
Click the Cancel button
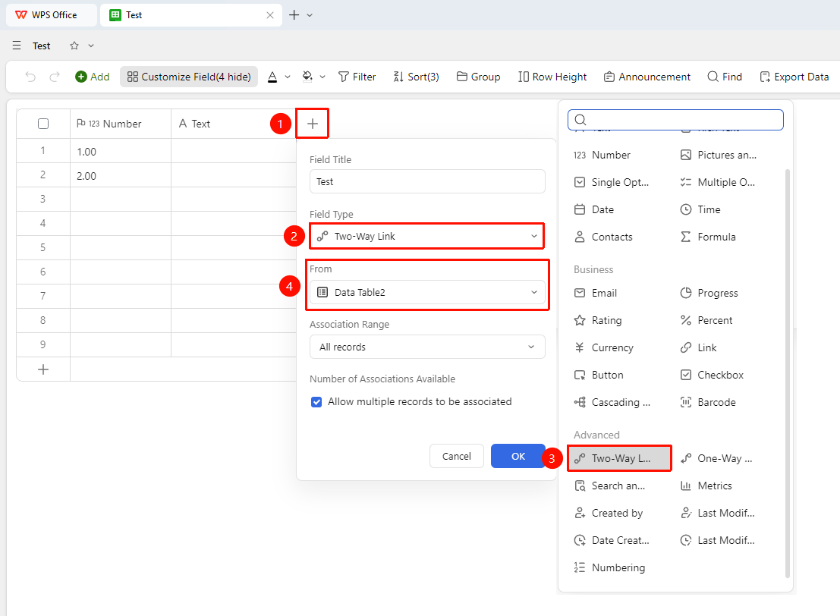457,457
